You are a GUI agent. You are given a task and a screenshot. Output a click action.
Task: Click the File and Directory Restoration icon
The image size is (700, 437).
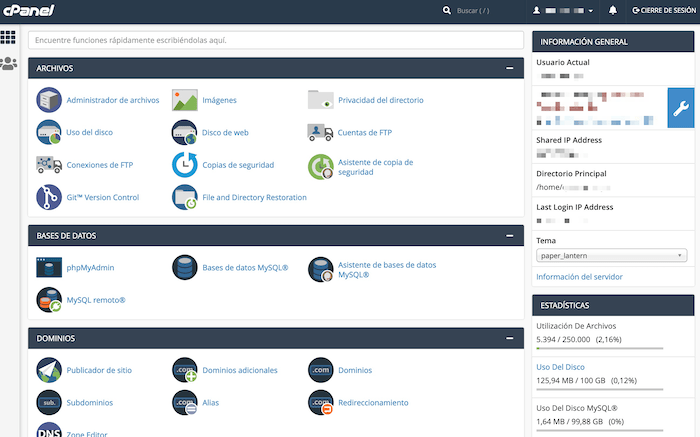click(x=185, y=197)
